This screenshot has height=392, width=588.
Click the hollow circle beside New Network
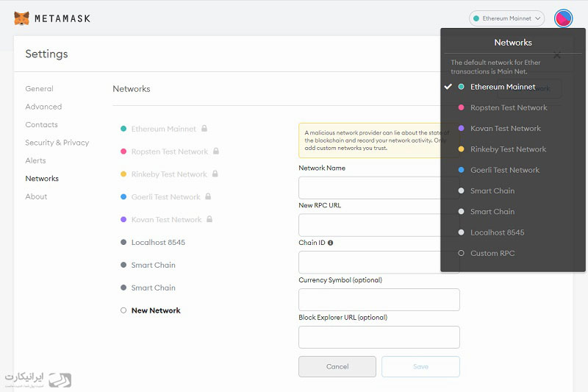[x=123, y=310]
